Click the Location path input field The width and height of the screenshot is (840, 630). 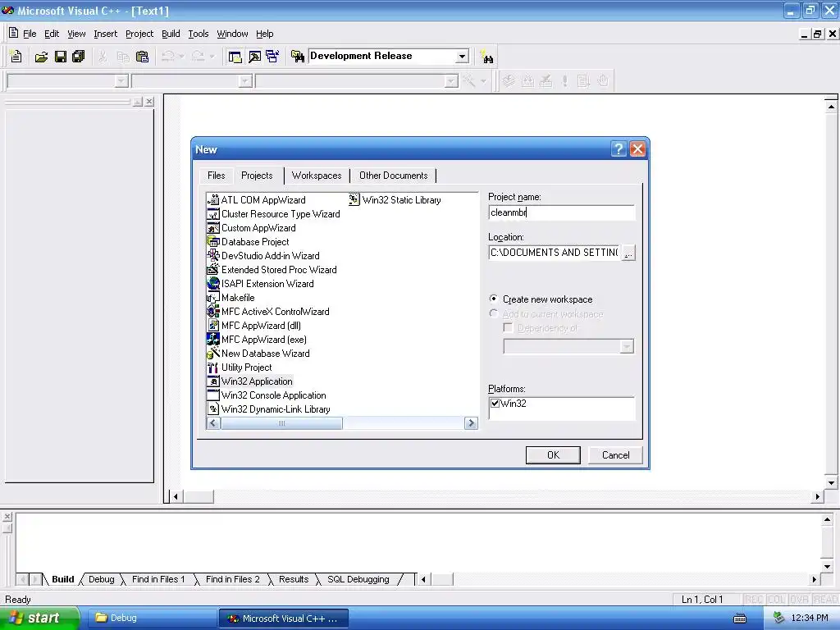pos(555,253)
